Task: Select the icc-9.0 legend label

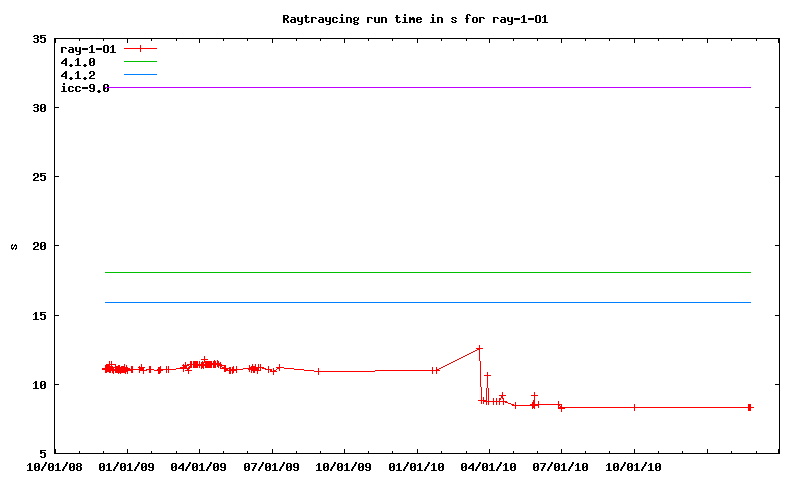Action: pos(85,88)
